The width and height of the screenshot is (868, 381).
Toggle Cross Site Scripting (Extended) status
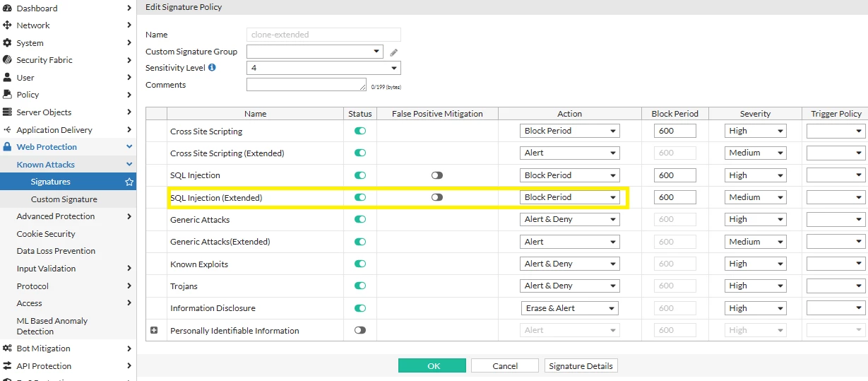point(360,153)
